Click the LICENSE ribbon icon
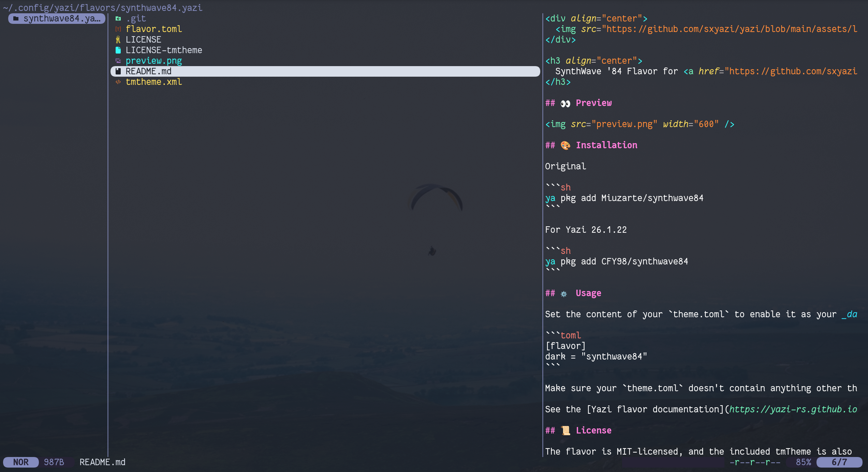 118,40
